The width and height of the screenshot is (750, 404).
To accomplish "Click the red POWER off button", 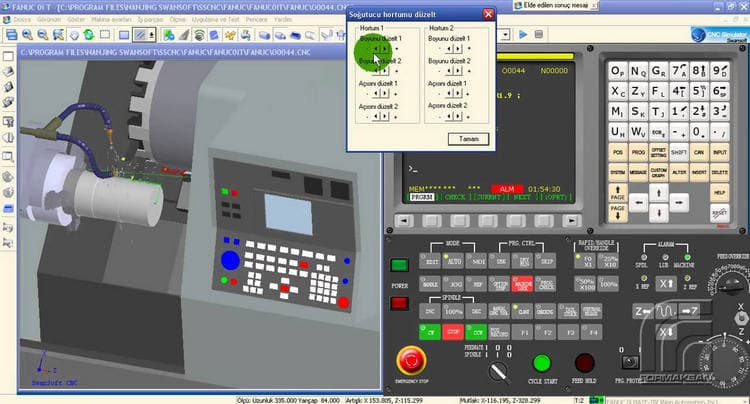I will point(399,303).
